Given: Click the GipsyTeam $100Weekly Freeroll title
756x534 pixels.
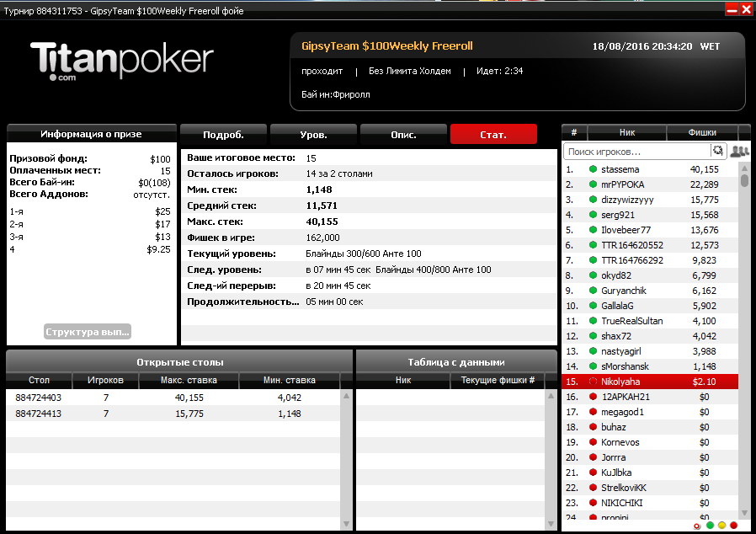Looking at the screenshot, I should (386, 46).
